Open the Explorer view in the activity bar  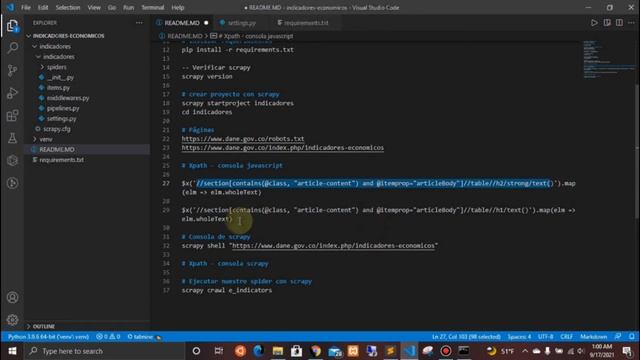pos(12,26)
